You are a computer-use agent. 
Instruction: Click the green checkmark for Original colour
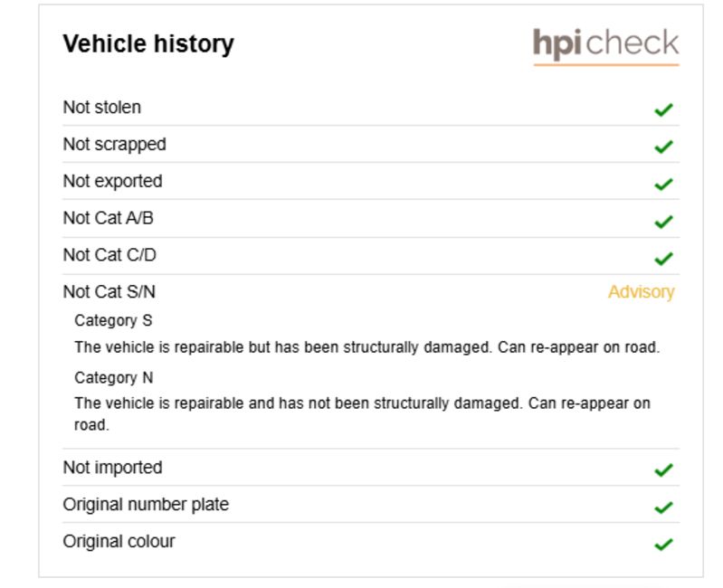(x=663, y=545)
